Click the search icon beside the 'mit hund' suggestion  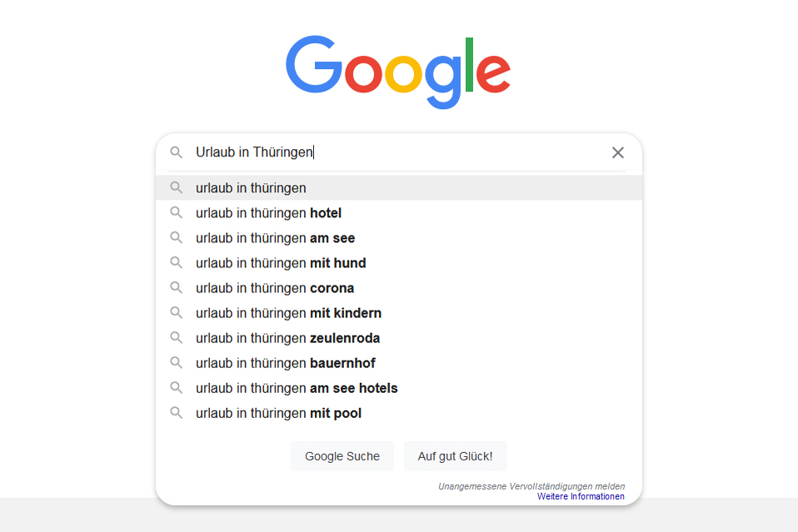point(176,262)
